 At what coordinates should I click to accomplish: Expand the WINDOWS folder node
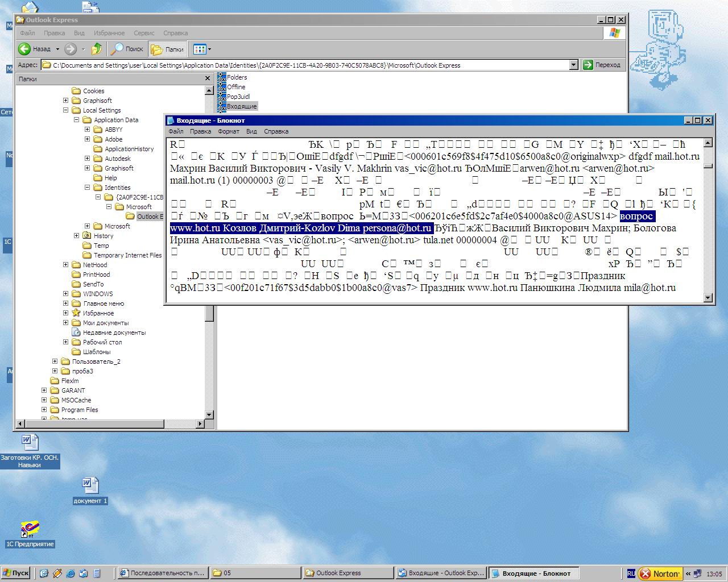65,294
